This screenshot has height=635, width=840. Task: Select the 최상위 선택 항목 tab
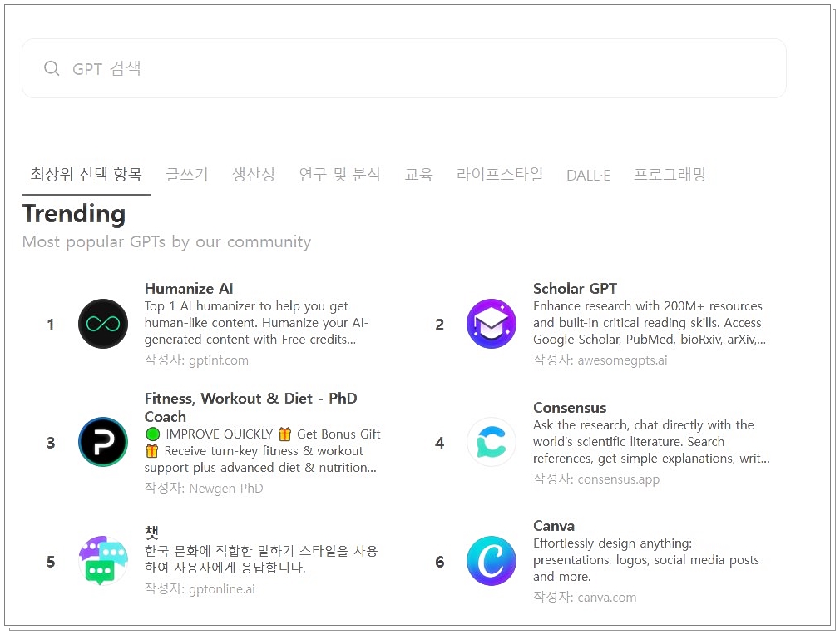tap(86, 174)
